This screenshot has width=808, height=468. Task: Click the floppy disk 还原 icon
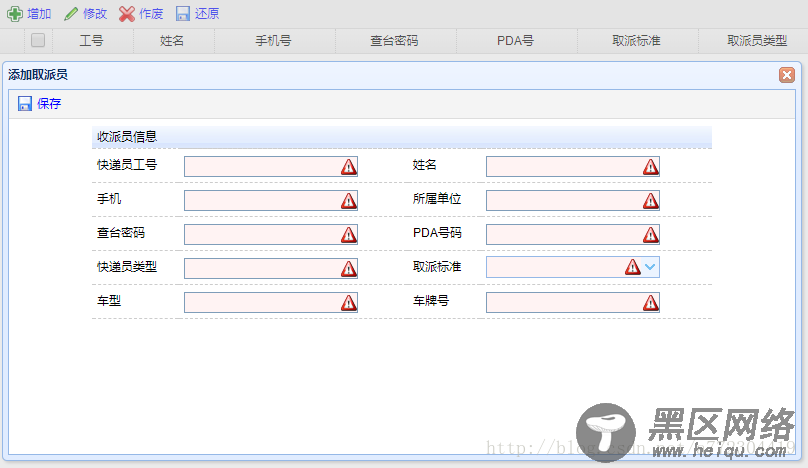pyautogui.click(x=182, y=14)
